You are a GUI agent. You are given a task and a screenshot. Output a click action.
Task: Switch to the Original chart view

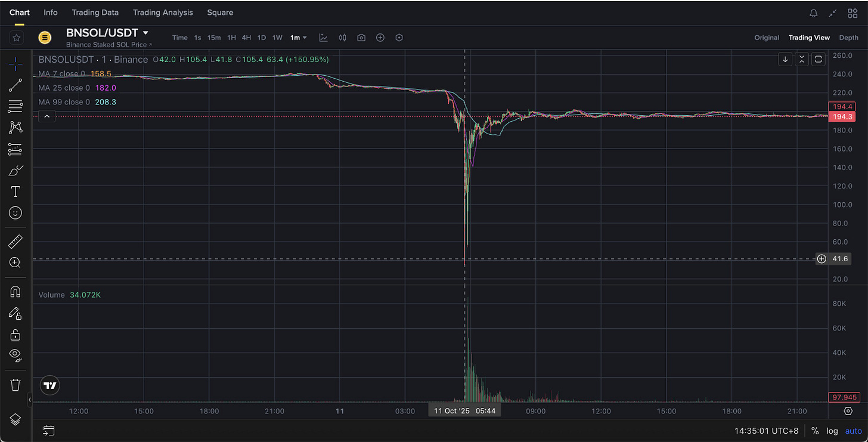pyautogui.click(x=767, y=38)
